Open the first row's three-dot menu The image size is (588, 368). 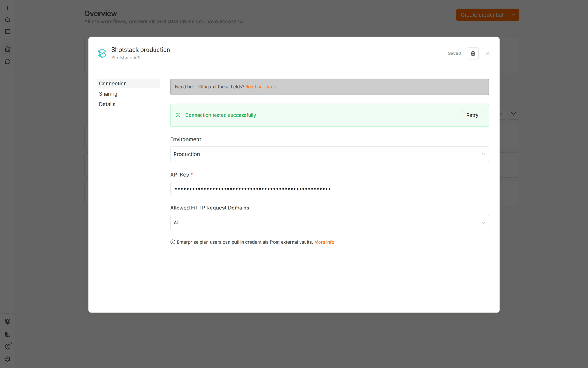[508, 137]
